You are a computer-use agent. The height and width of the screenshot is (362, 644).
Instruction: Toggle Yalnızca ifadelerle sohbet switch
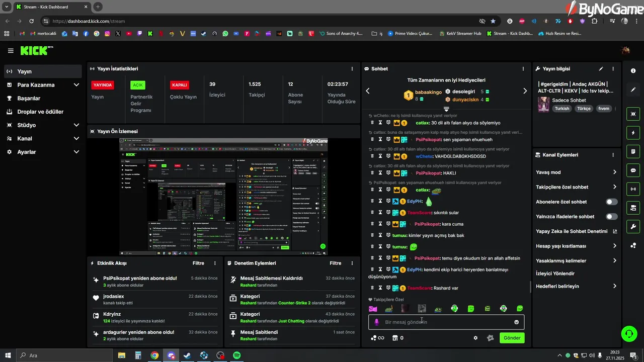click(x=611, y=217)
